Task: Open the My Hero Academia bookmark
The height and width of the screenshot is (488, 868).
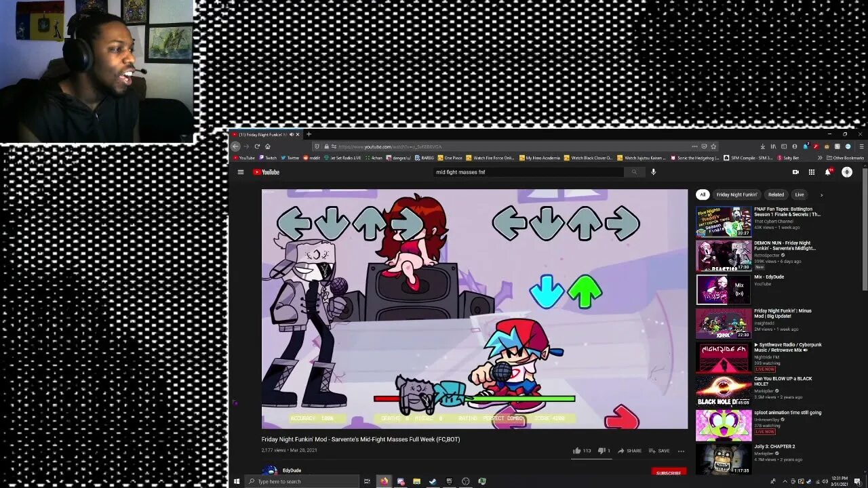Action: 540,158
